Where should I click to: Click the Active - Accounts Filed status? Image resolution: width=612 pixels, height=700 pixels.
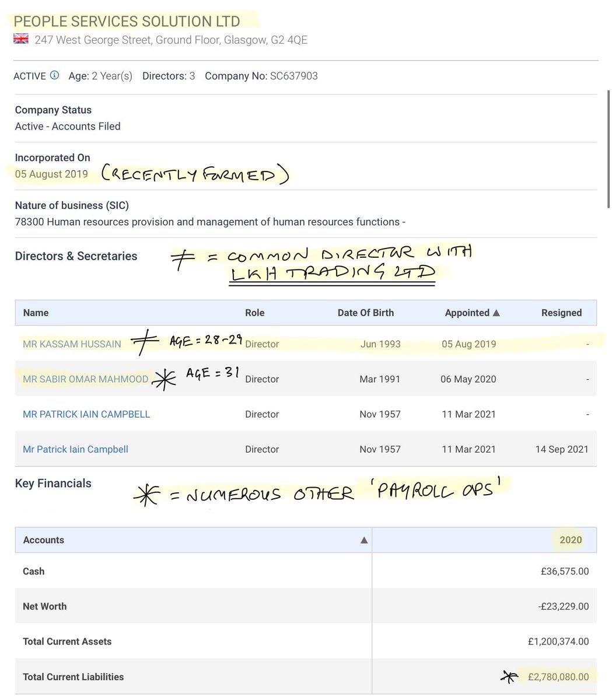pyautogui.click(x=68, y=127)
